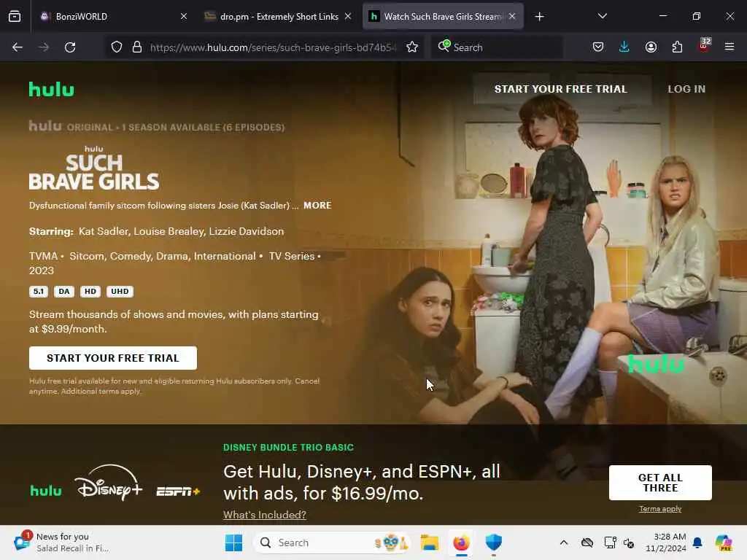
Task: View site security padlock info
Action: 137,47
